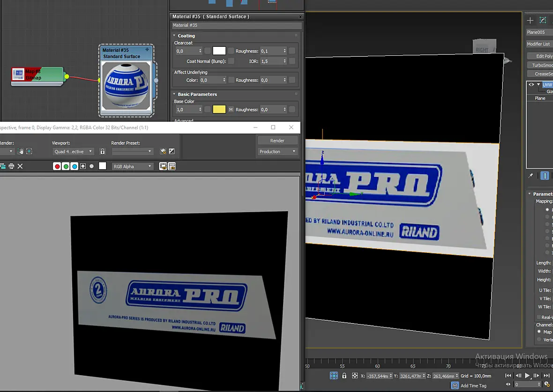
Task: Click the Play Animation button
Action: point(527,376)
